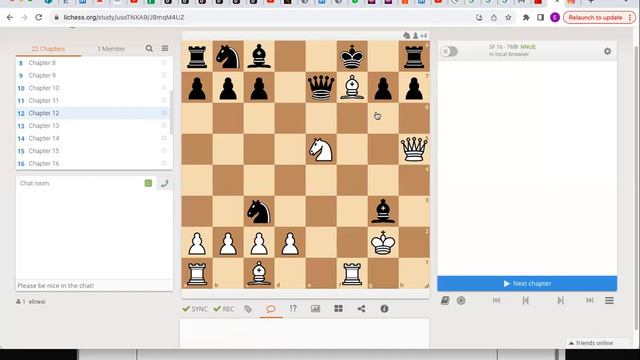Open the study info help icon
This screenshot has height=360, width=640.
(x=384, y=309)
